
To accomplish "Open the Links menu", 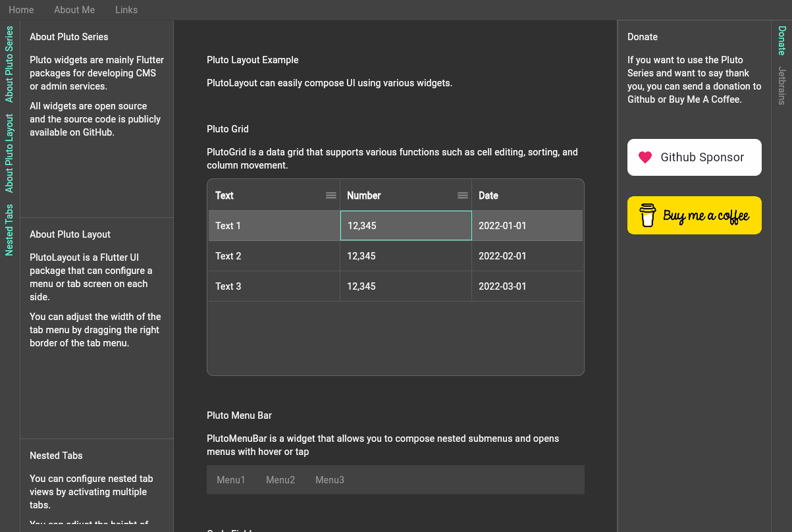I will [126, 10].
